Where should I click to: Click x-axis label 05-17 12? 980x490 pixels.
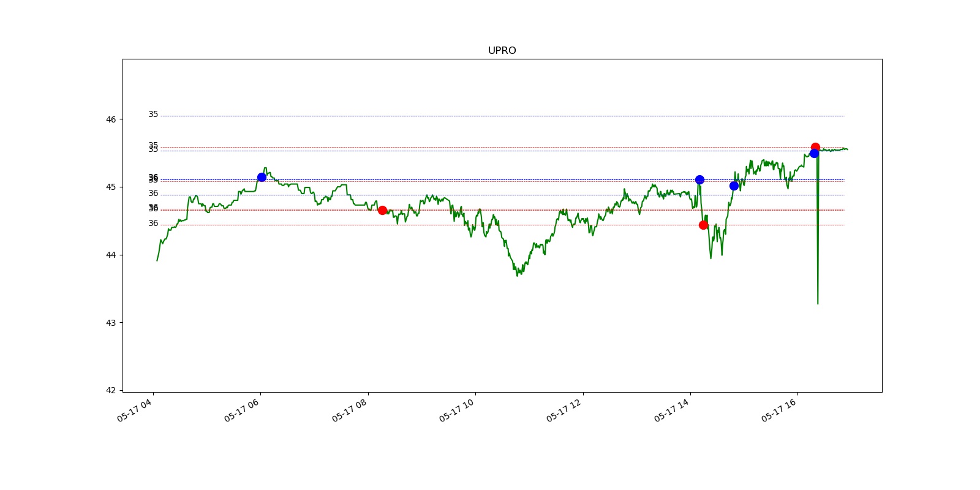564,410
